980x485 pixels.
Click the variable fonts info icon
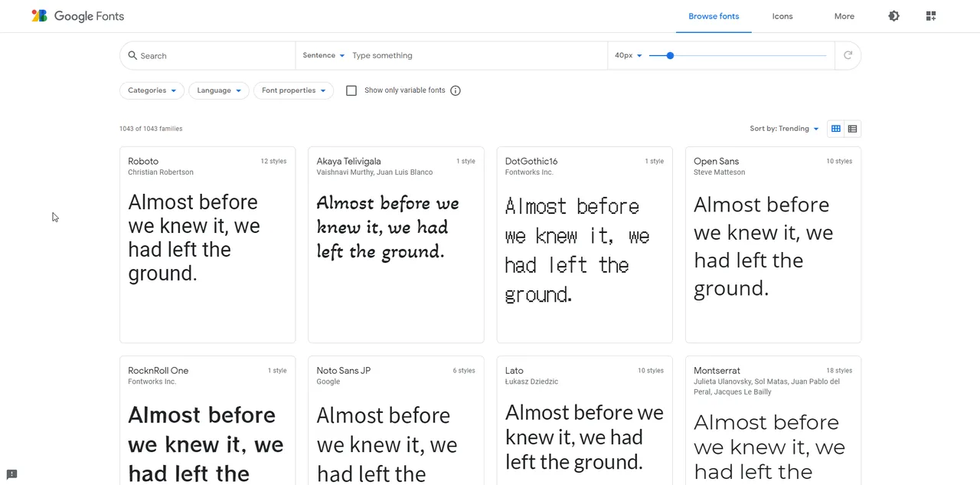click(x=456, y=90)
